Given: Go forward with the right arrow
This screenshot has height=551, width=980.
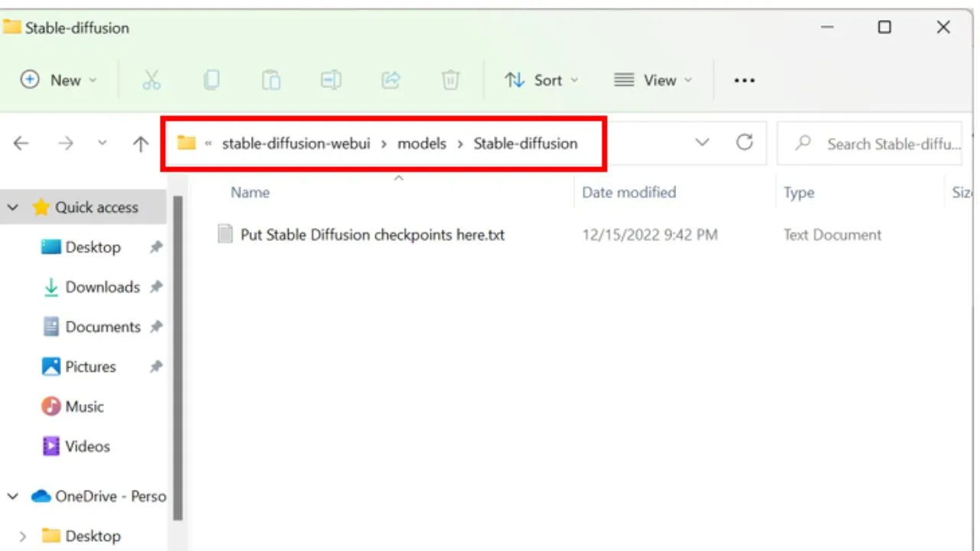Looking at the screenshot, I should click(x=66, y=143).
